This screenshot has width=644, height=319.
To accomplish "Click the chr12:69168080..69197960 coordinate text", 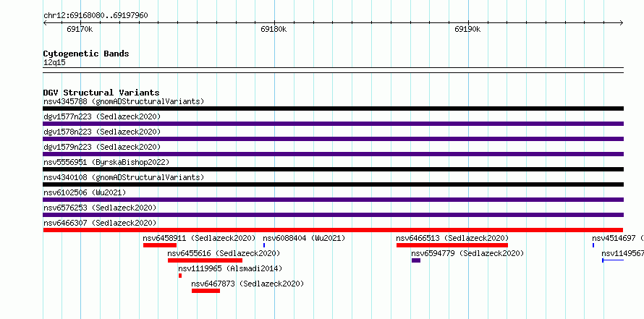I will click(96, 15).
